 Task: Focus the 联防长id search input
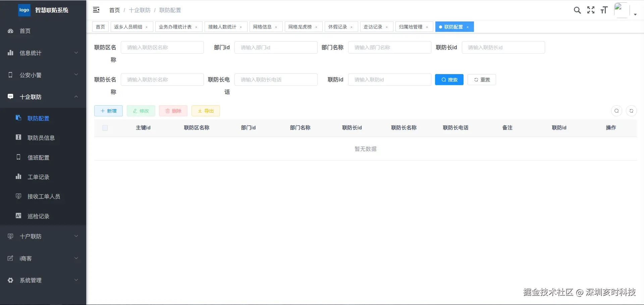[503, 48]
